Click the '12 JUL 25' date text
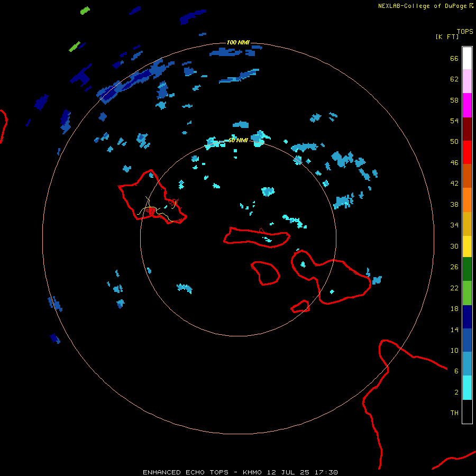The image size is (476, 476). (288, 472)
